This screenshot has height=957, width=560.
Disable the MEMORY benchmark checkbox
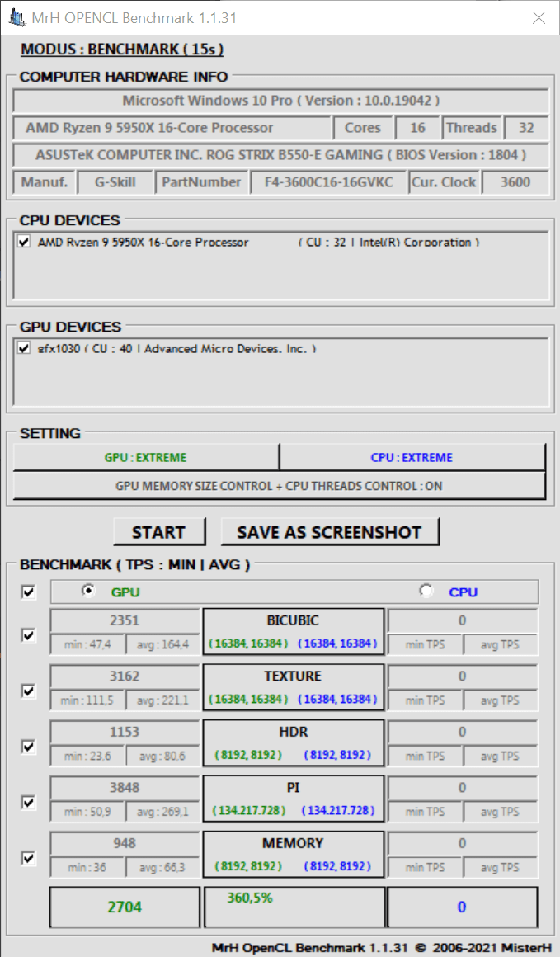tap(28, 858)
